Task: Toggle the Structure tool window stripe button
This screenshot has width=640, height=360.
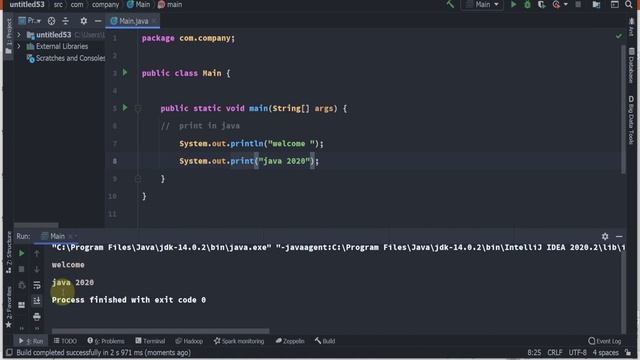Action: pos(9,253)
